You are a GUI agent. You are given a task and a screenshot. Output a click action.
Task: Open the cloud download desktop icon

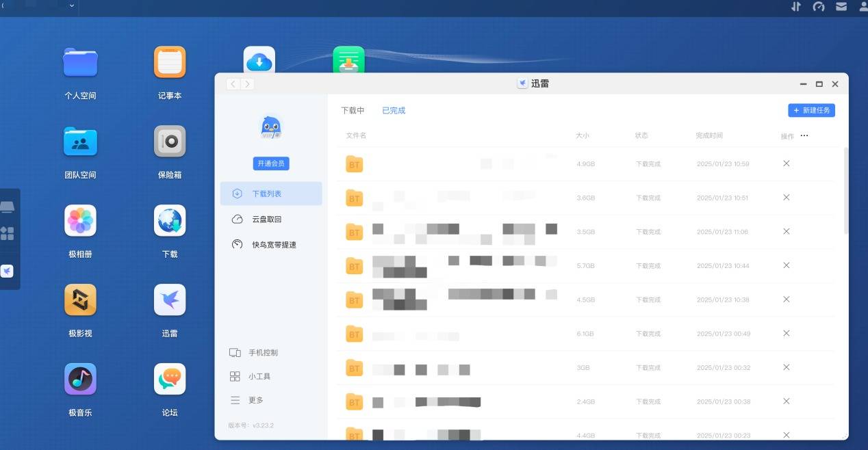(x=259, y=60)
